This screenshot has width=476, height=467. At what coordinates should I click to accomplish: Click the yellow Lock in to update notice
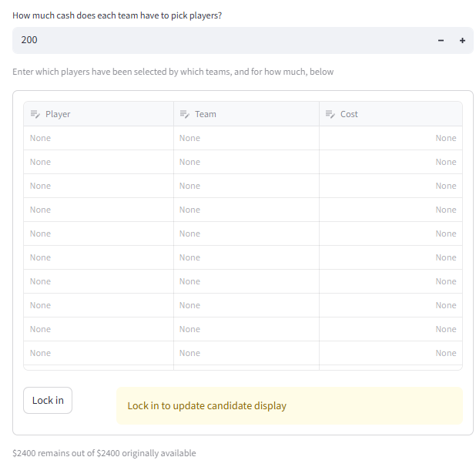[289, 405]
